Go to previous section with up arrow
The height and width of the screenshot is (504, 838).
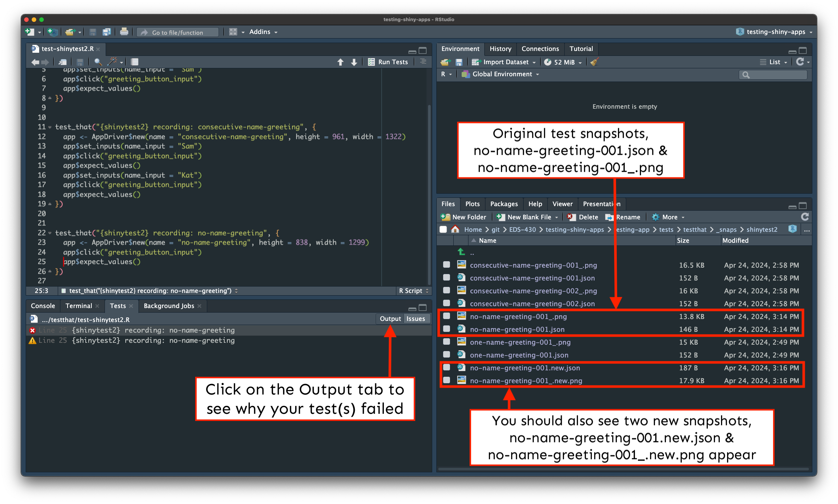coord(340,62)
